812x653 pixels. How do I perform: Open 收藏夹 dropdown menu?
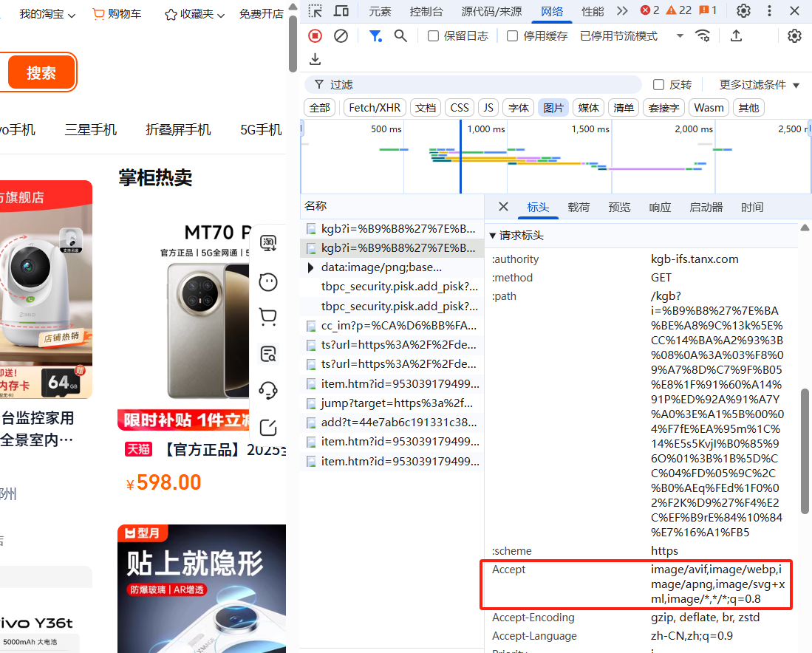point(195,14)
